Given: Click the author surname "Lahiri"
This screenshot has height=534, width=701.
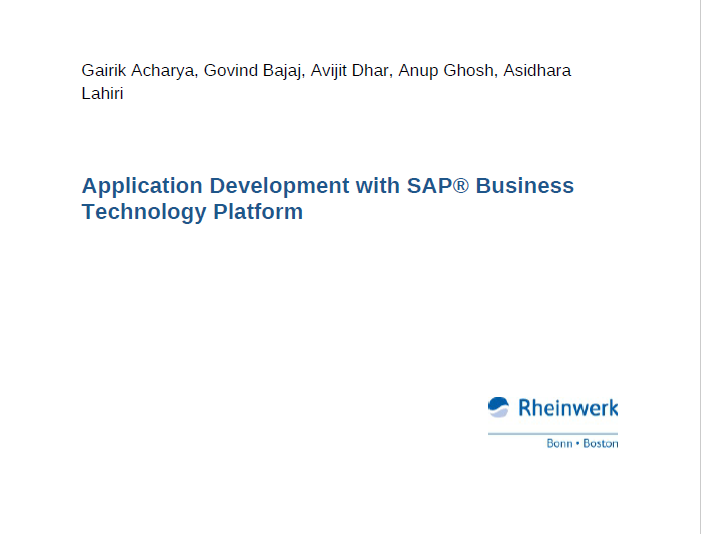Looking at the screenshot, I should [x=102, y=93].
